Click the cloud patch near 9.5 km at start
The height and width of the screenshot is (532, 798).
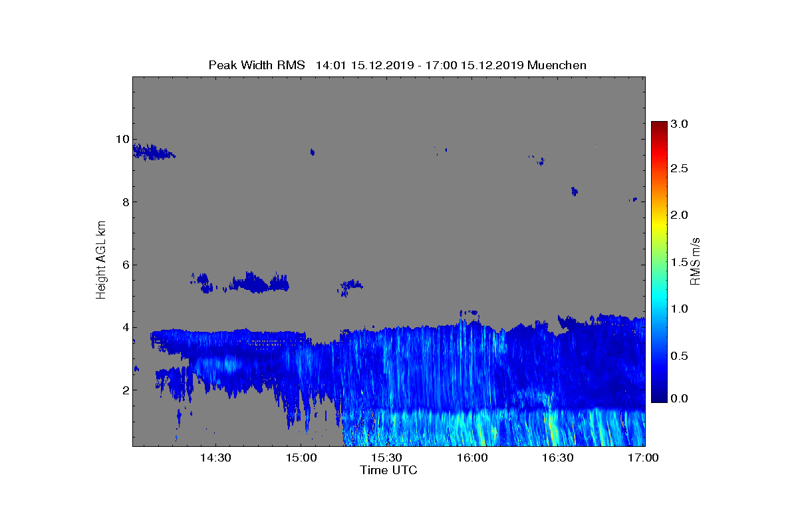(x=153, y=152)
